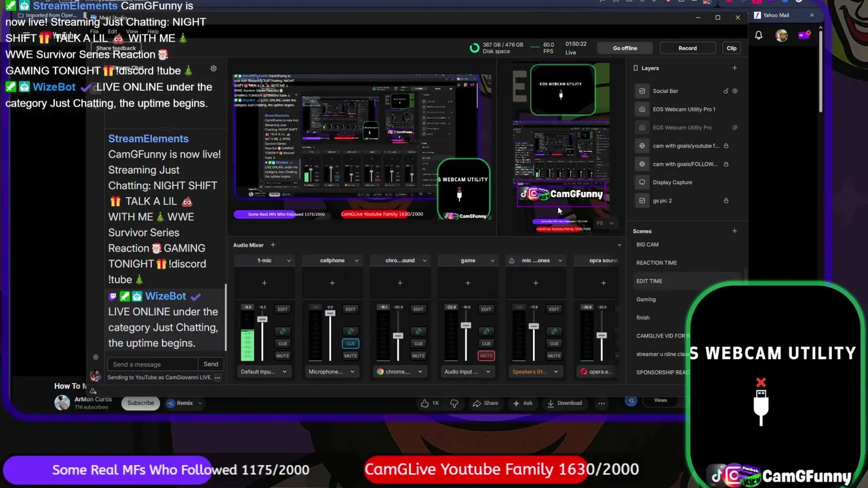This screenshot has width=868, height=488.
Task: Switch to the finish scene
Action: (643, 318)
